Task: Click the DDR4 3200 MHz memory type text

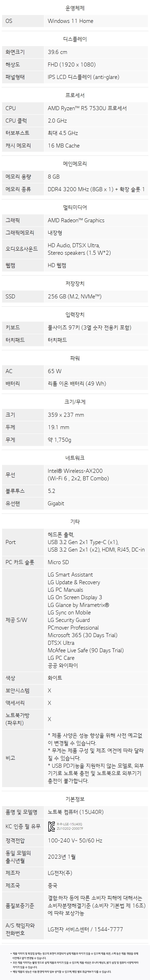Action: pos(96,189)
